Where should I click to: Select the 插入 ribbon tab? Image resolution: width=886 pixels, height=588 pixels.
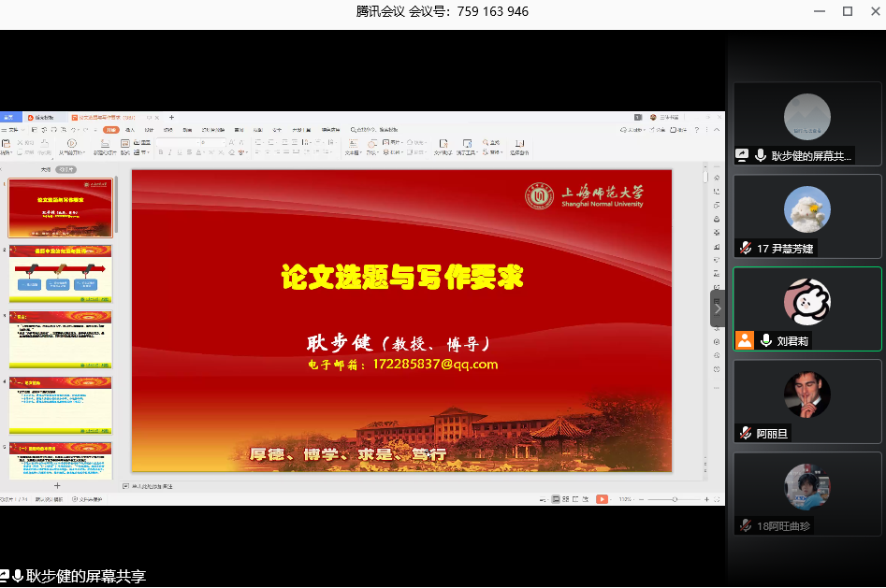coord(130,130)
